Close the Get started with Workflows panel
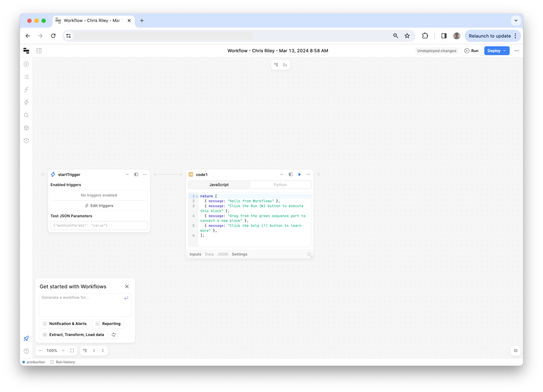The image size is (543, 392). [x=127, y=286]
